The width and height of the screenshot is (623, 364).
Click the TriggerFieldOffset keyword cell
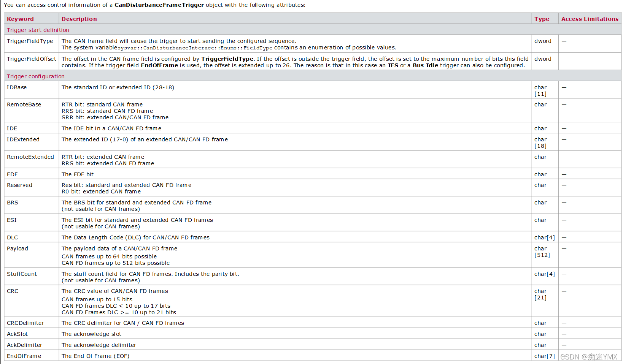point(32,62)
